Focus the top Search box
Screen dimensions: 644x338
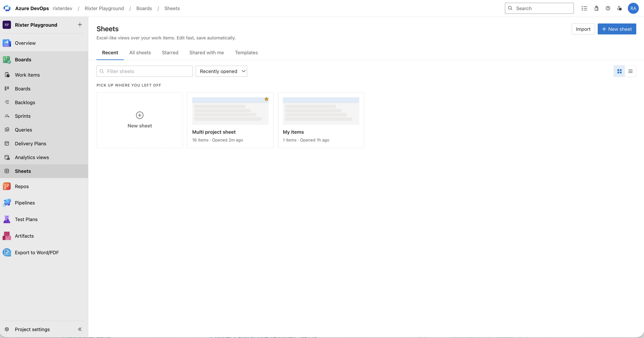(539, 8)
